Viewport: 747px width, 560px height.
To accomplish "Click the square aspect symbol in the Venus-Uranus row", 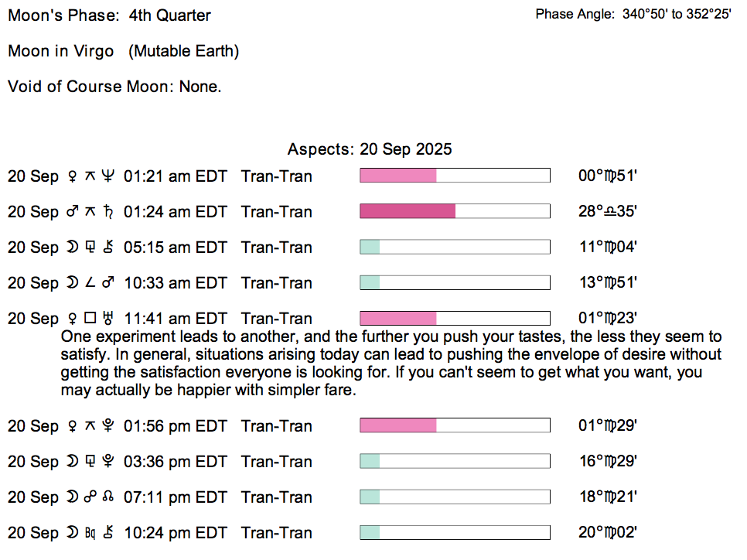I will coord(90,319).
